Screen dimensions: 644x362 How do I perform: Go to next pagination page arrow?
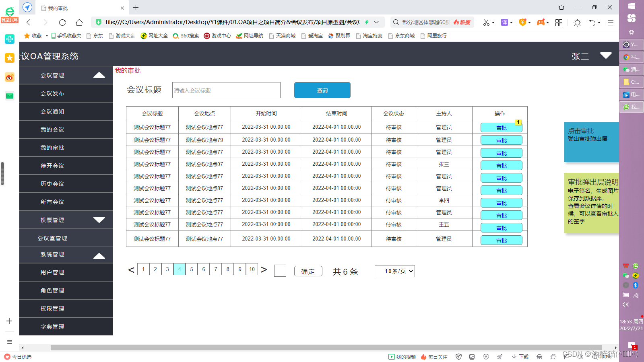[x=264, y=269]
